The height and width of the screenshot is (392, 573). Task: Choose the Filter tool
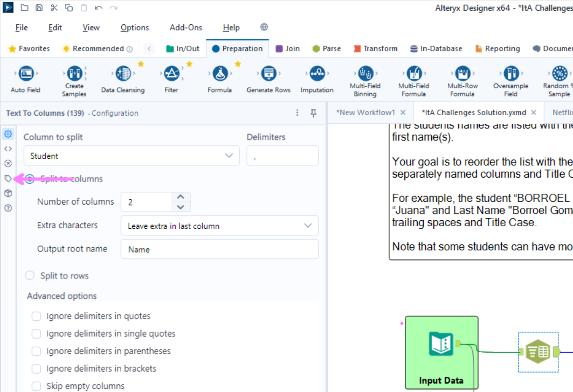(x=171, y=79)
